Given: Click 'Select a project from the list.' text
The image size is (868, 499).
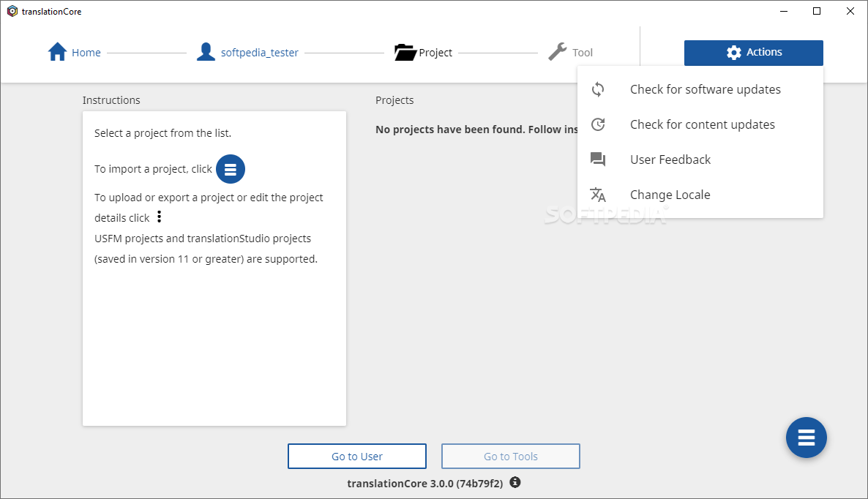Looking at the screenshot, I should 162,133.
